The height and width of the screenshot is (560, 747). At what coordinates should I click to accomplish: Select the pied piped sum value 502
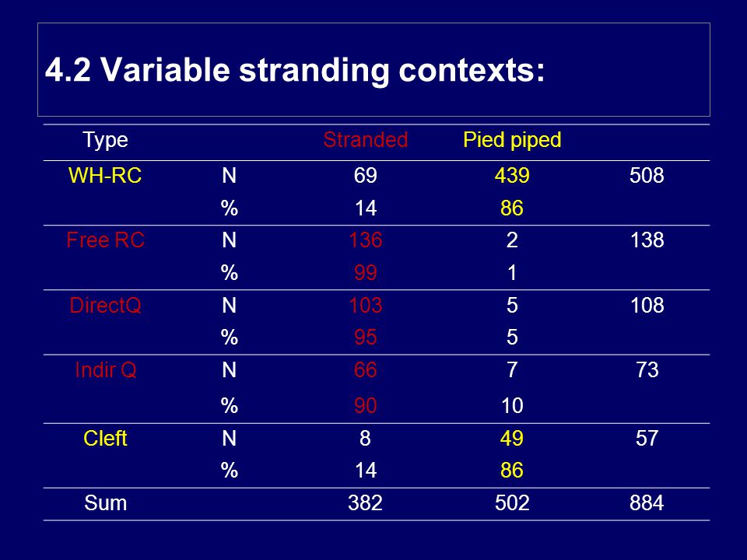click(512, 503)
